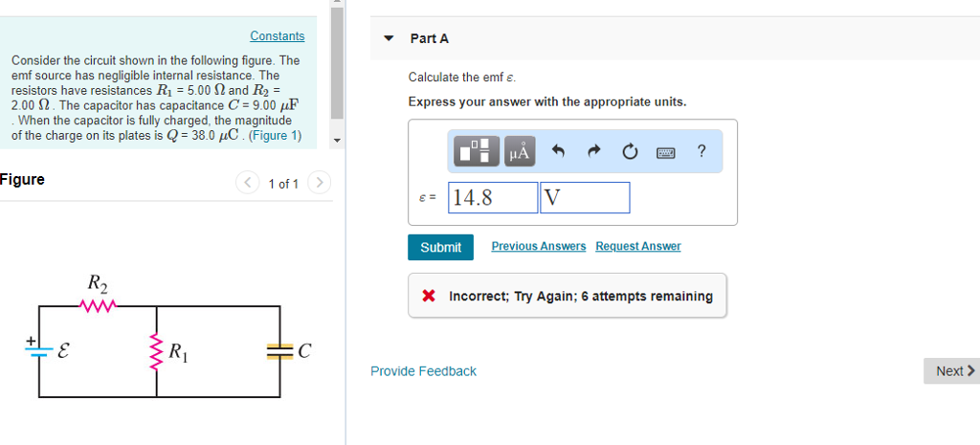Click the Next button
This screenshot has height=445, width=980.
coord(952,371)
